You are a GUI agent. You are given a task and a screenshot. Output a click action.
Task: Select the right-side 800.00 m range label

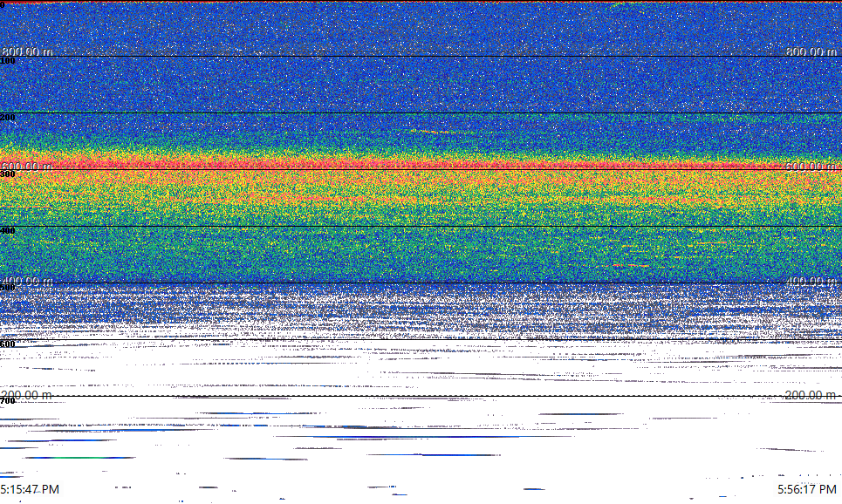point(811,51)
